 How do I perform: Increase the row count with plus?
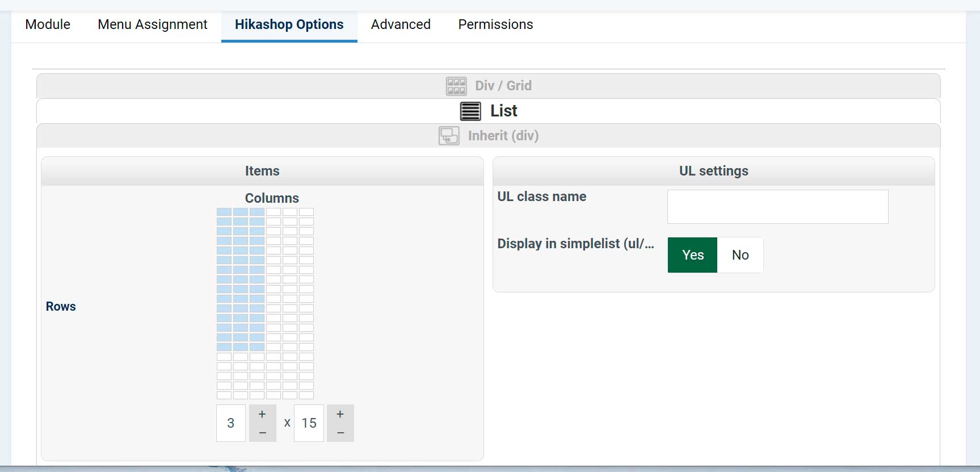click(340, 415)
